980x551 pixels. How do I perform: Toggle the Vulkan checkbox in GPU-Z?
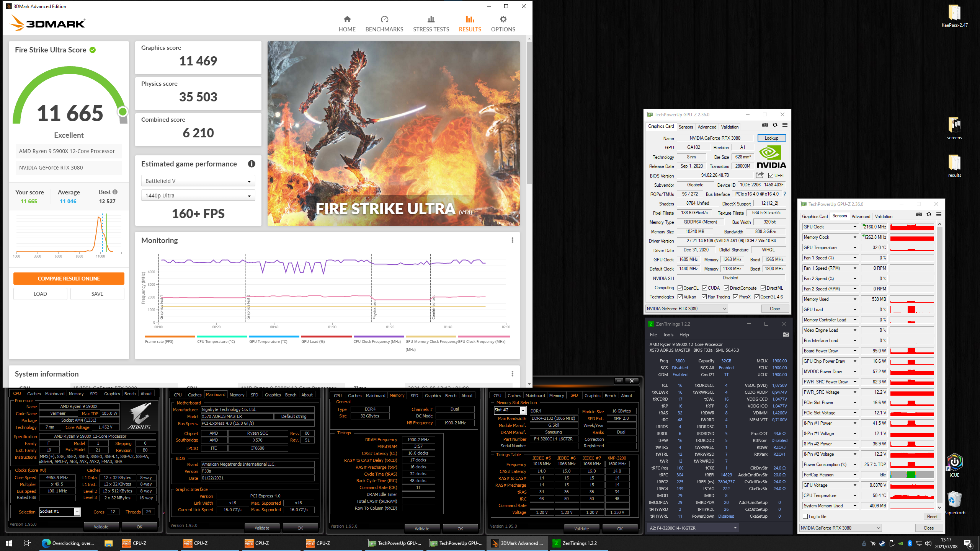(680, 297)
